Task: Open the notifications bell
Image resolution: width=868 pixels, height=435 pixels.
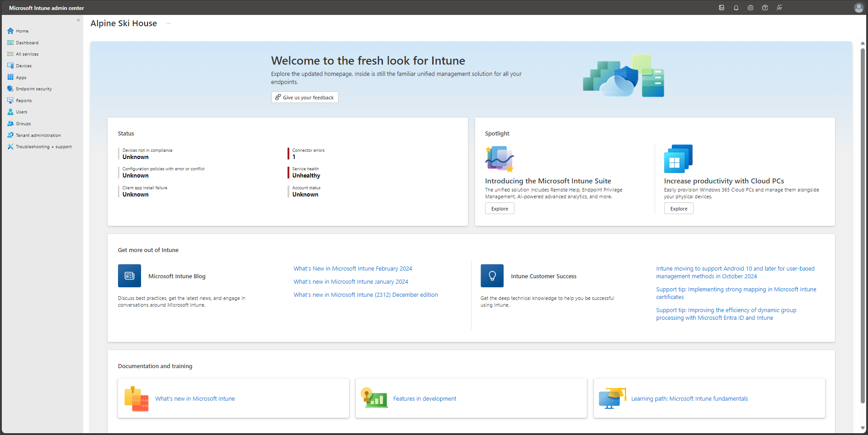Action: pos(736,8)
